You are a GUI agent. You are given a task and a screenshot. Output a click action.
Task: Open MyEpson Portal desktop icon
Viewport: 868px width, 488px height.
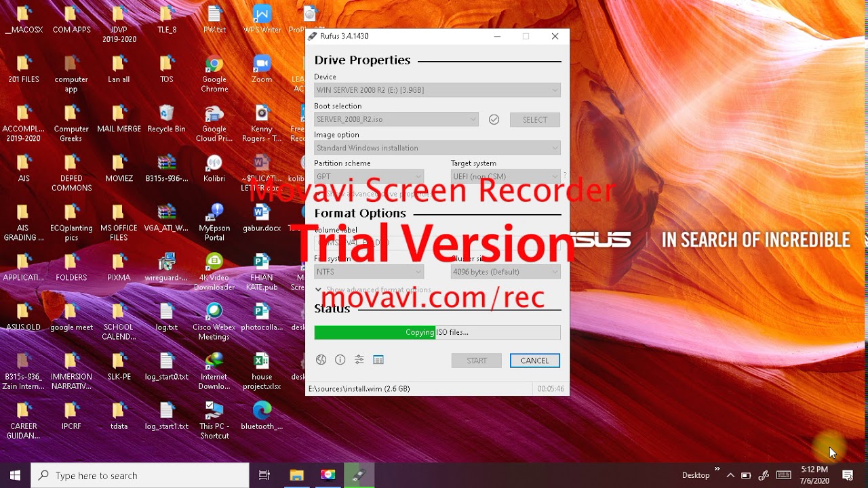[x=214, y=223]
